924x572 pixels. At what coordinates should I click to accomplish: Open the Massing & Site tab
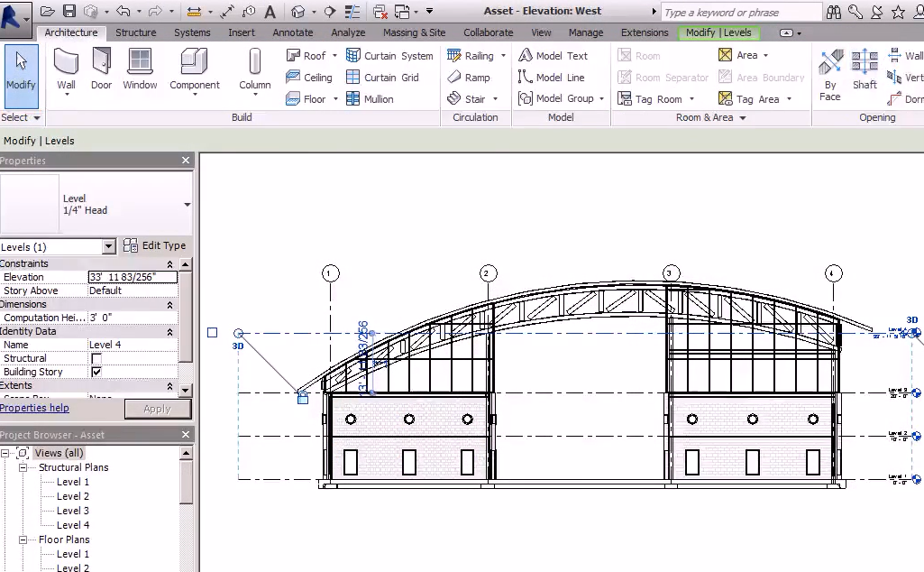414,32
